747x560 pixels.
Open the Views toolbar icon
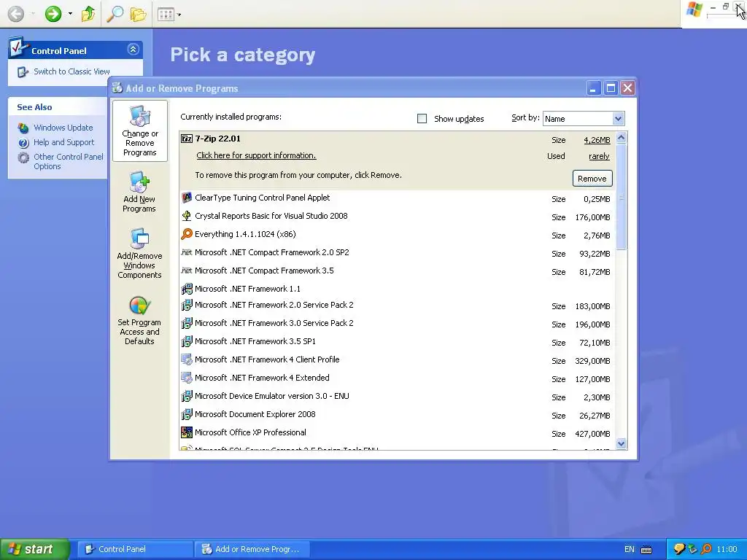point(166,15)
